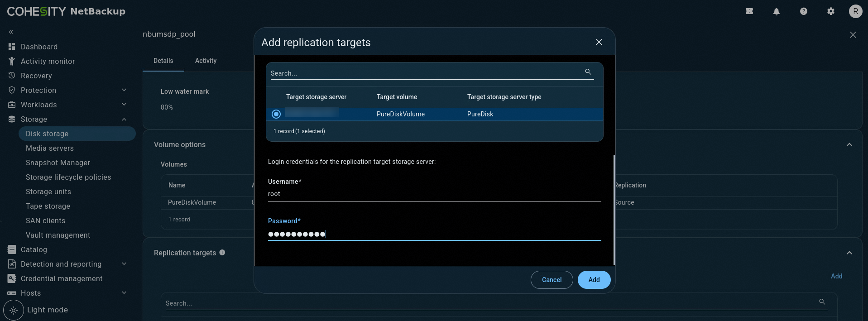Click the Recovery clock icon

[x=12, y=76]
